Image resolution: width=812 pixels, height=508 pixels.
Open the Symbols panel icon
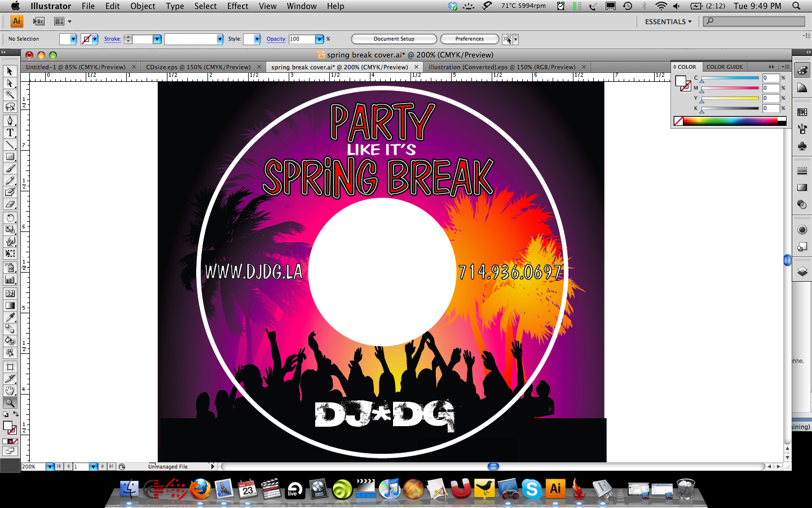802,146
